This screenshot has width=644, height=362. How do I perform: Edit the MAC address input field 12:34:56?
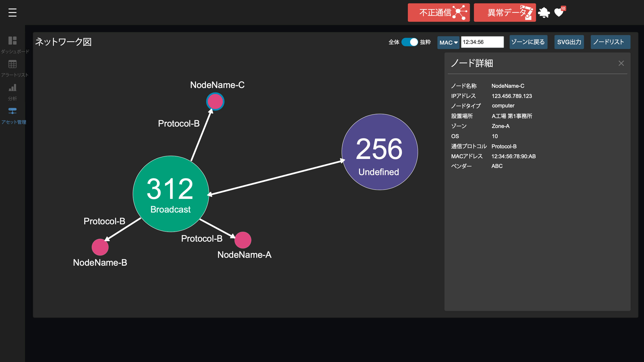click(x=482, y=42)
